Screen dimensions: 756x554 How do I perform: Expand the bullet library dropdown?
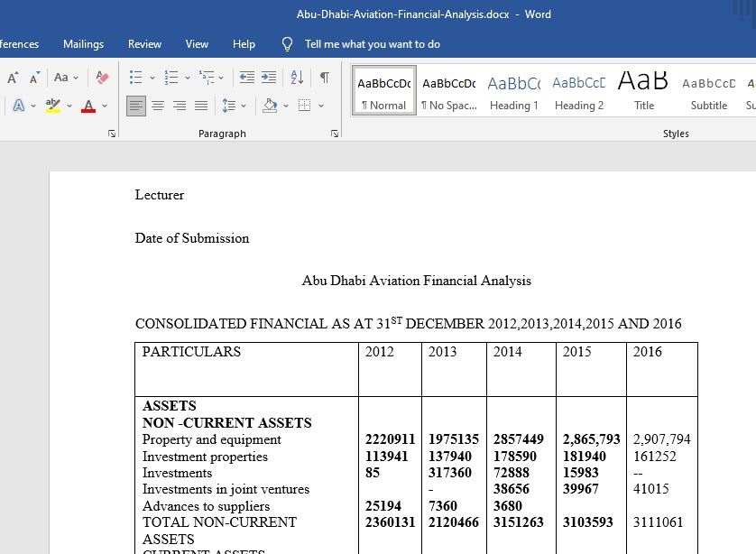pyautogui.click(x=152, y=78)
